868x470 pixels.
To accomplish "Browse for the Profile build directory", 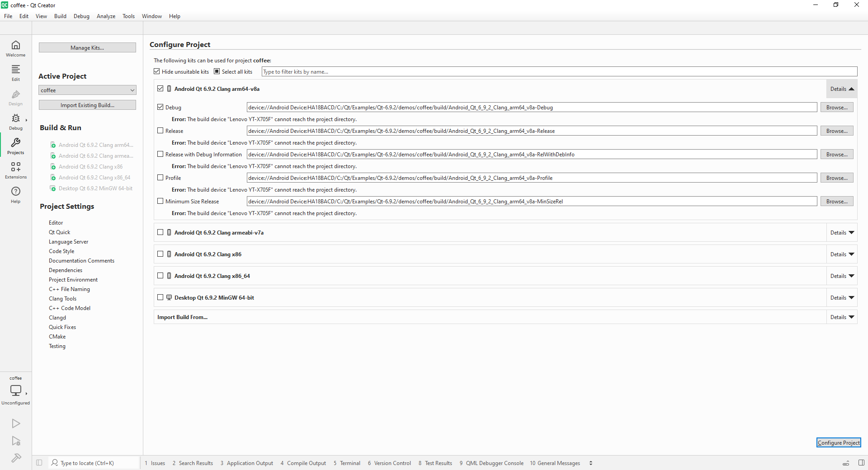I will click(837, 178).
